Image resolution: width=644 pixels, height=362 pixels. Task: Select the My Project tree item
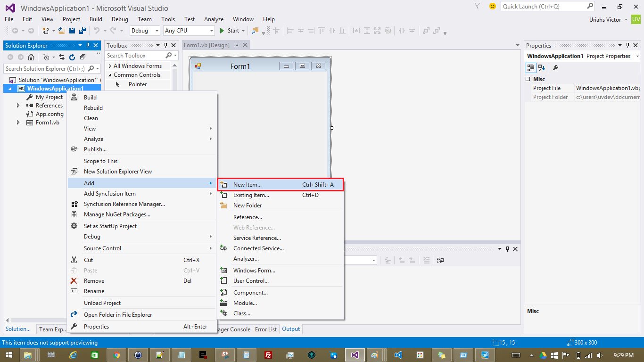tap(49, 97)
